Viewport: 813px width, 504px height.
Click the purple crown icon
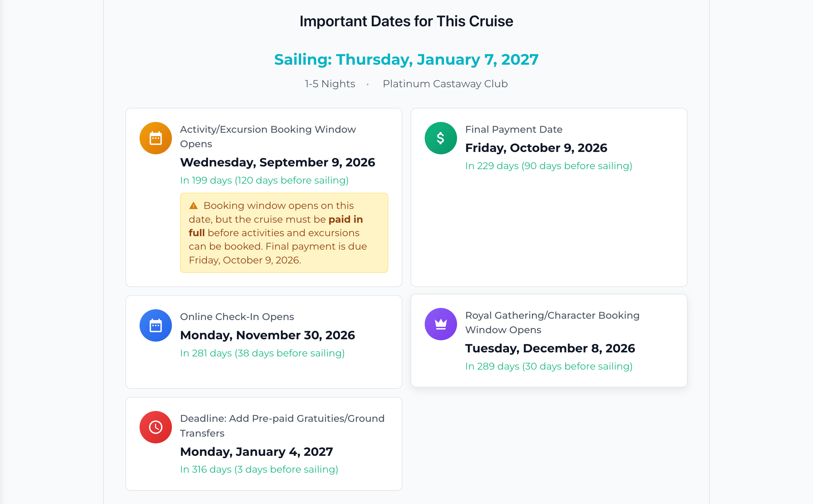coord(441,324)
